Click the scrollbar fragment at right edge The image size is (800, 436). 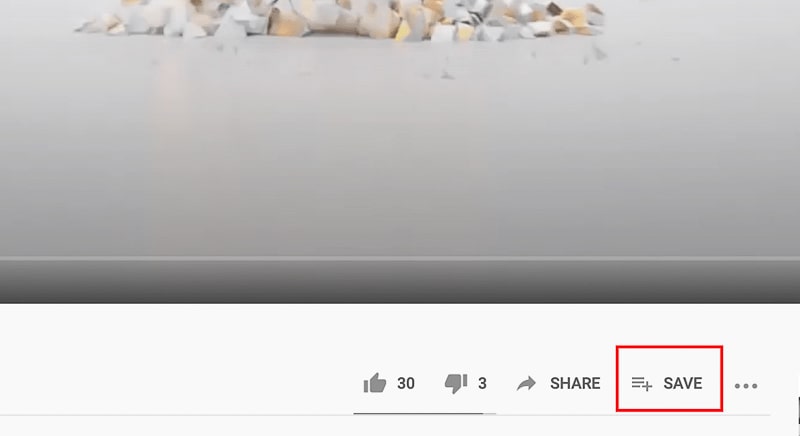pyautogui.click(x=798, y=411)
